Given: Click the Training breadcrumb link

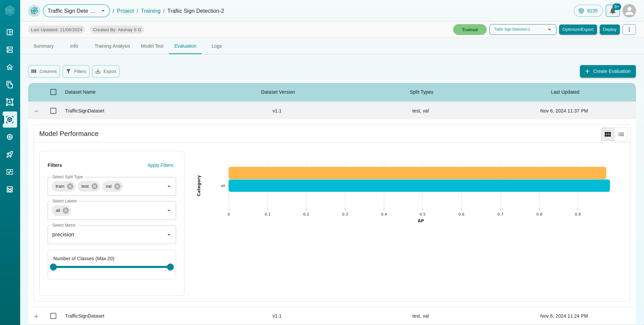Looking at the screenshot, I should 151,11.
